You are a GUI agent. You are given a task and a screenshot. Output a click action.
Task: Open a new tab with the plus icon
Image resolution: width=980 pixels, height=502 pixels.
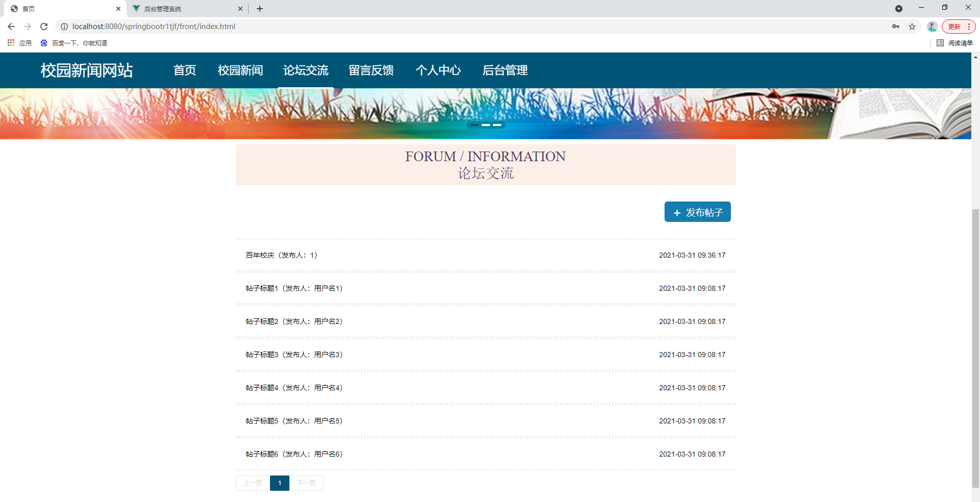click(x=260, y=9)
